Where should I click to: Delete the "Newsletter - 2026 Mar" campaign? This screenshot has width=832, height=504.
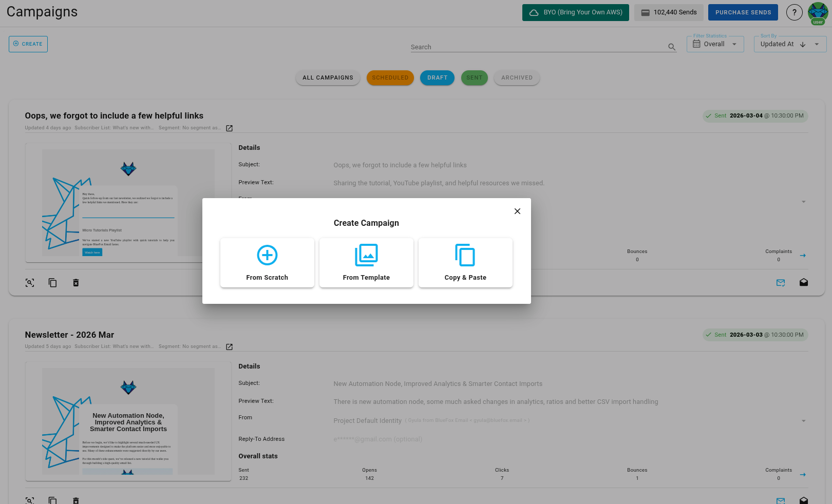(x=76, y=500)
